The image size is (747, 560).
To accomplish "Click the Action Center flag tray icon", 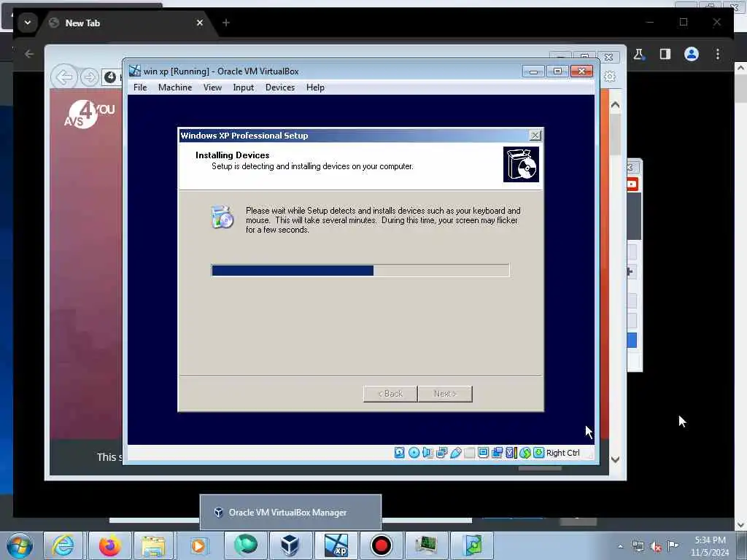I will coord(673,546).
